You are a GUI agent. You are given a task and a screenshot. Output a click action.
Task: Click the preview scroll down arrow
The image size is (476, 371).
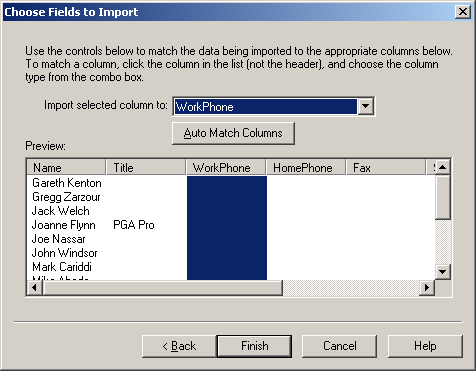click(443, 272)
